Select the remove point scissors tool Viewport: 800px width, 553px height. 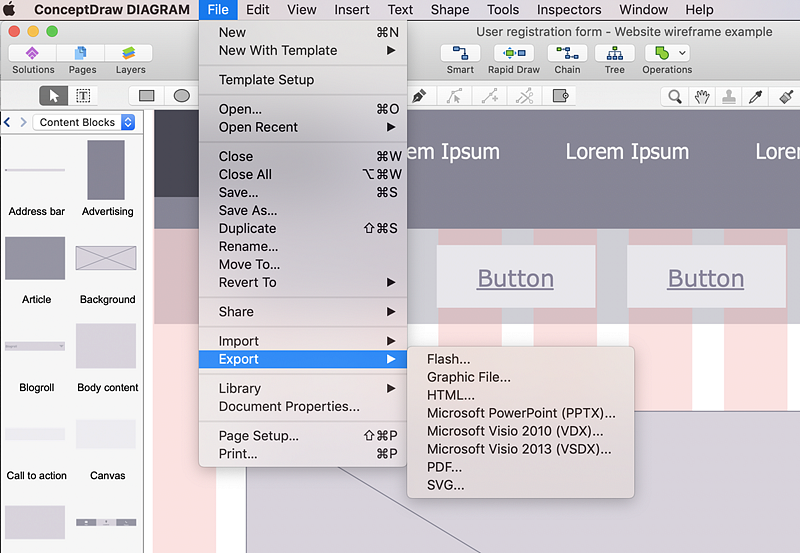524,96
